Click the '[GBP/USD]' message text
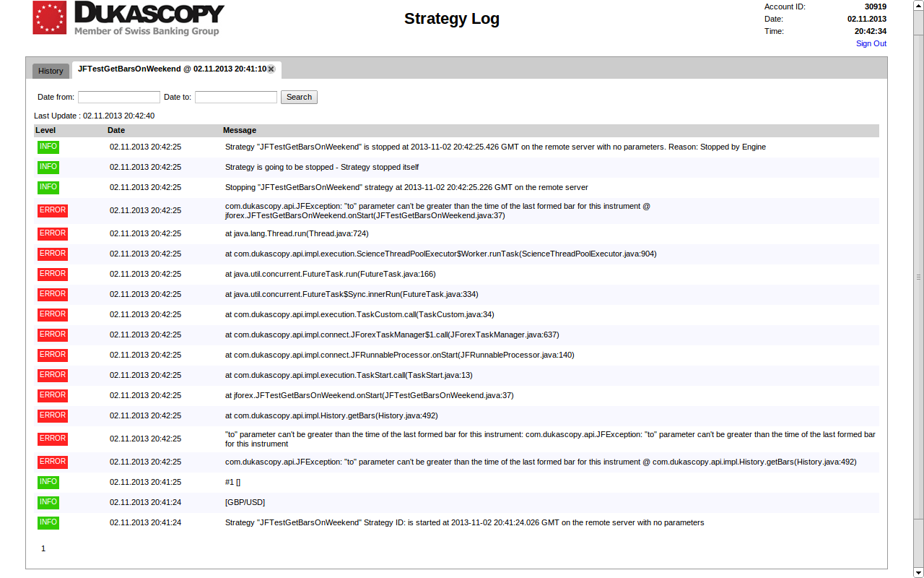 point(245,502)
